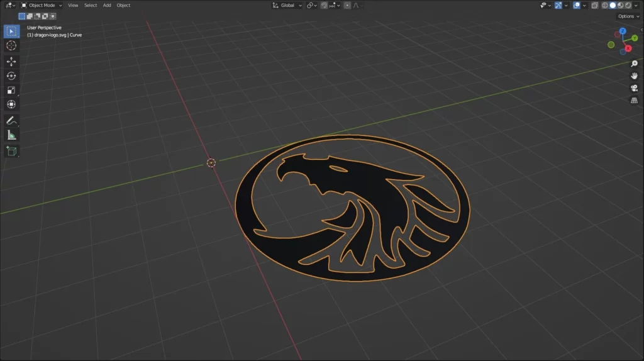644x361 pixels.
Task: Toggle X-ray mode
Action: tap(595, 5)
